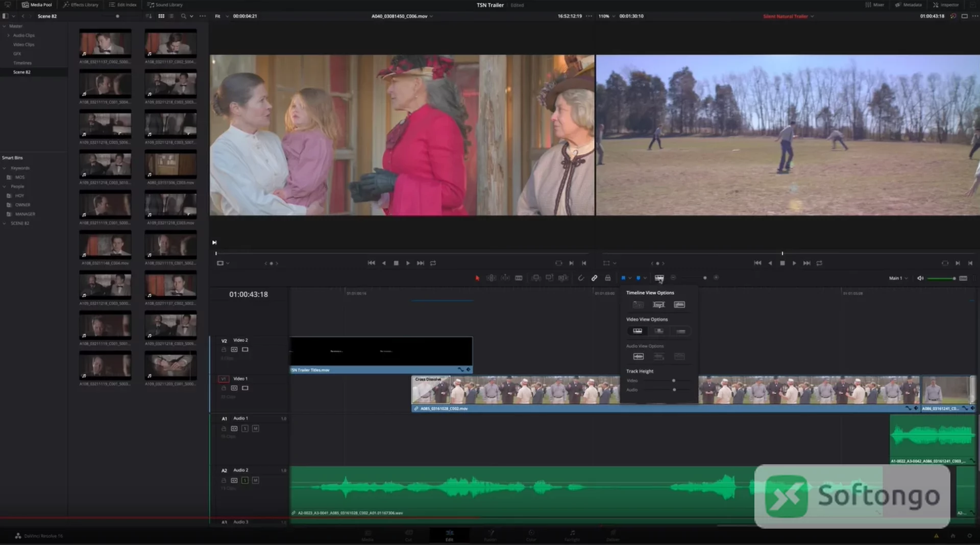This screenshot has height=545, width=980.
Task: Open the Edit Index tab
Action: click(122, 5)
